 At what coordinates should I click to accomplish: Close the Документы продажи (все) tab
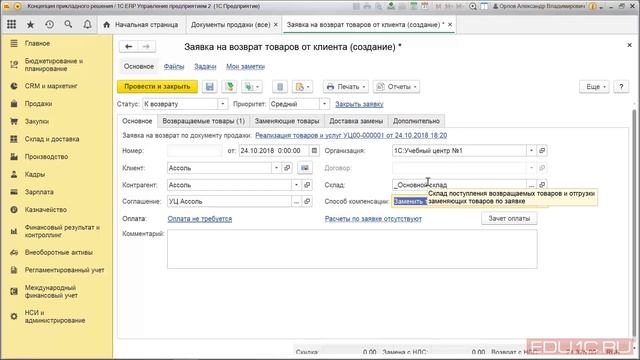tap(276, 24)
